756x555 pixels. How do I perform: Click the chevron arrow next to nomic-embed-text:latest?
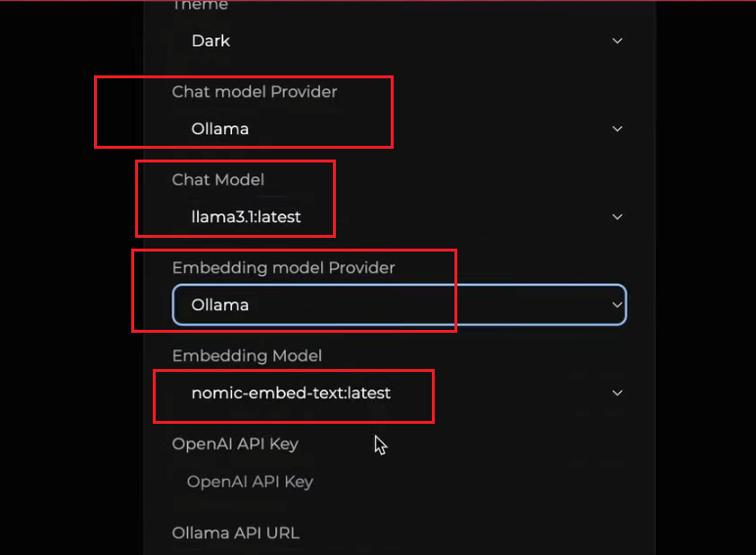(x=617, y=393)
